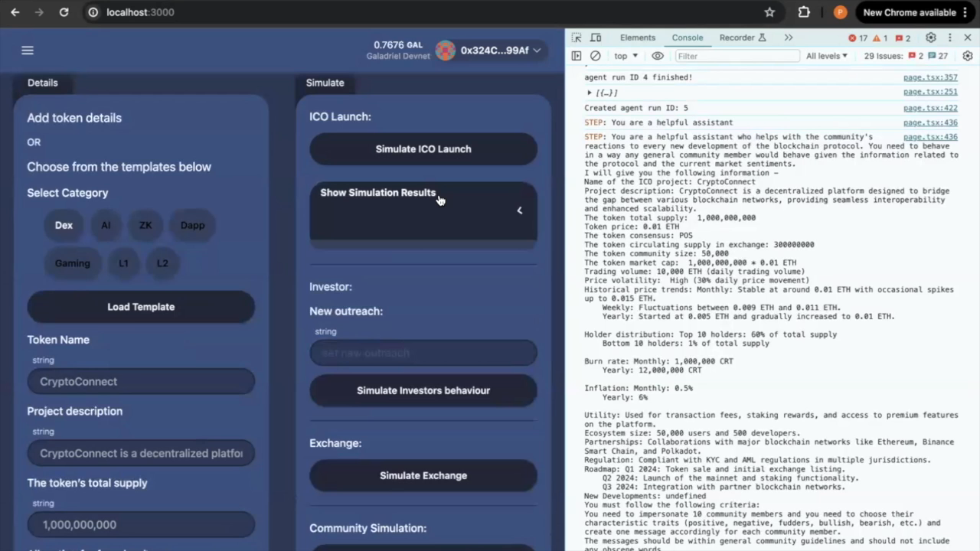
Task: Click the browser back arrow
Action: coord(15,12)
